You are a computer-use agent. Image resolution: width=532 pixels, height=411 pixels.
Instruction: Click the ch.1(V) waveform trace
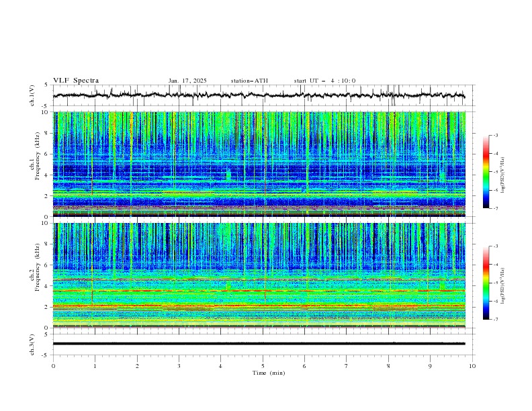pos(259,95)
